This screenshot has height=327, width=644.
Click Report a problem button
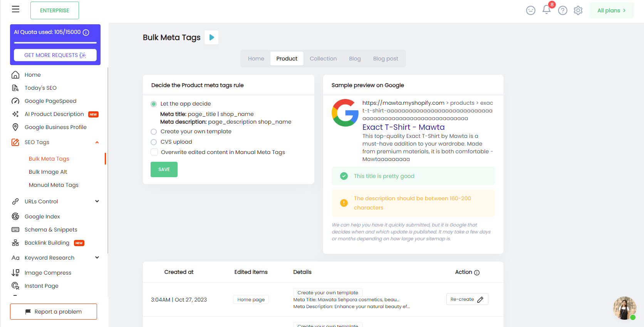pos(54,312)
